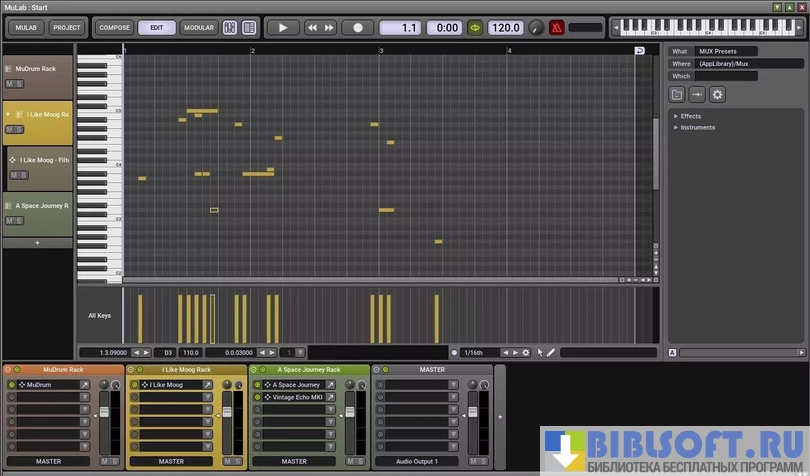This screenshot has height=476, width=810.
Task: Open the PROJECT menu button
Action: (67, 28)
